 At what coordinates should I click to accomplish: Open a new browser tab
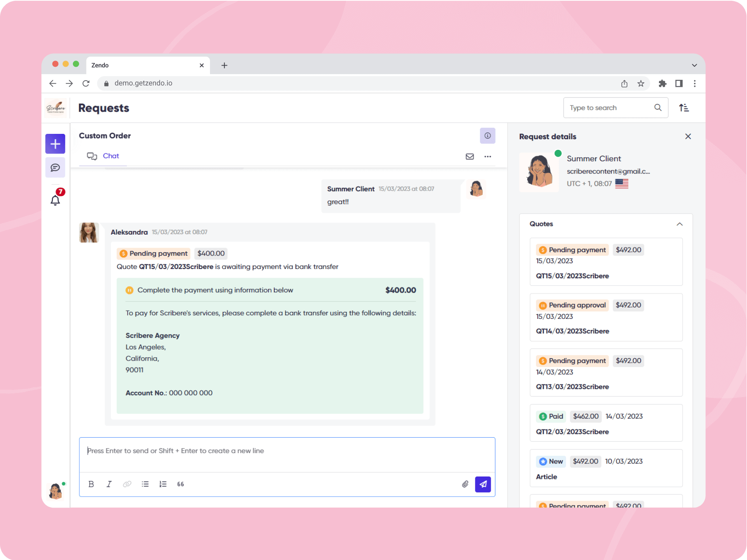[224, 65]
